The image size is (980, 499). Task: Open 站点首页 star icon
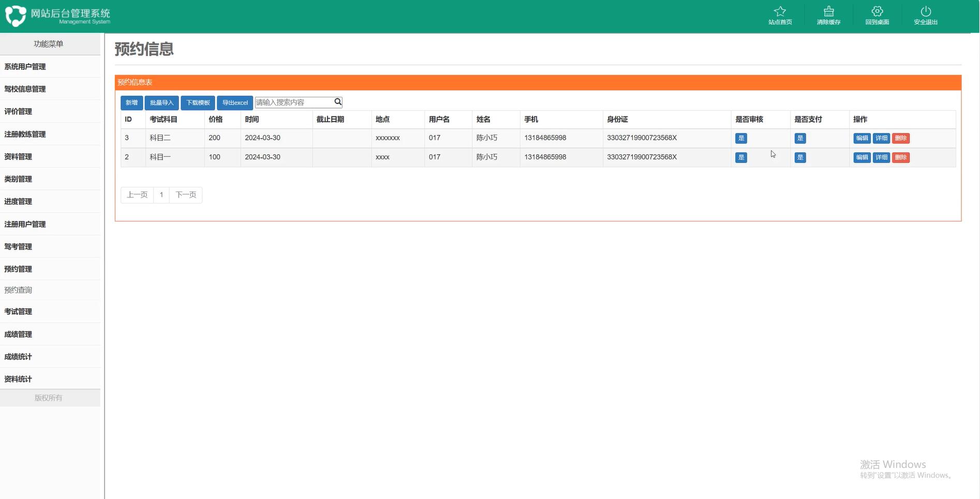tap(780, 11)
